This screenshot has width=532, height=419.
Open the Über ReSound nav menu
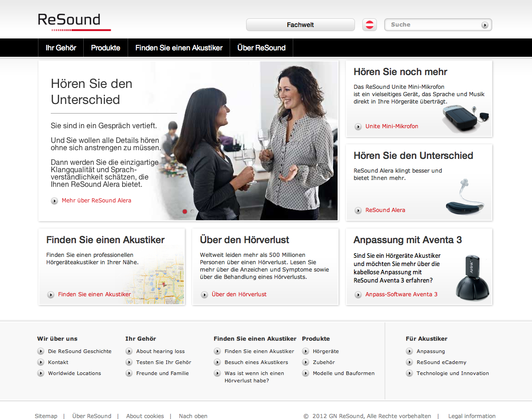pyautogui.click(x=261, y=48)
